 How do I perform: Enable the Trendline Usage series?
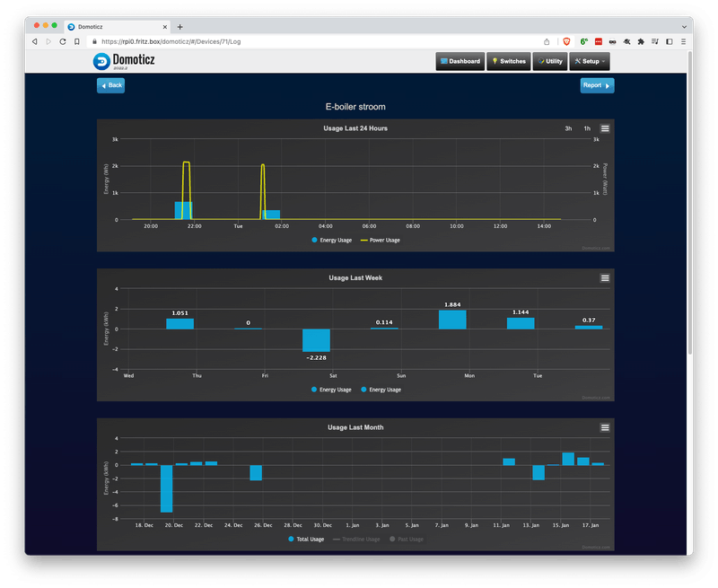pyautogui.click(x=360, y=539)
